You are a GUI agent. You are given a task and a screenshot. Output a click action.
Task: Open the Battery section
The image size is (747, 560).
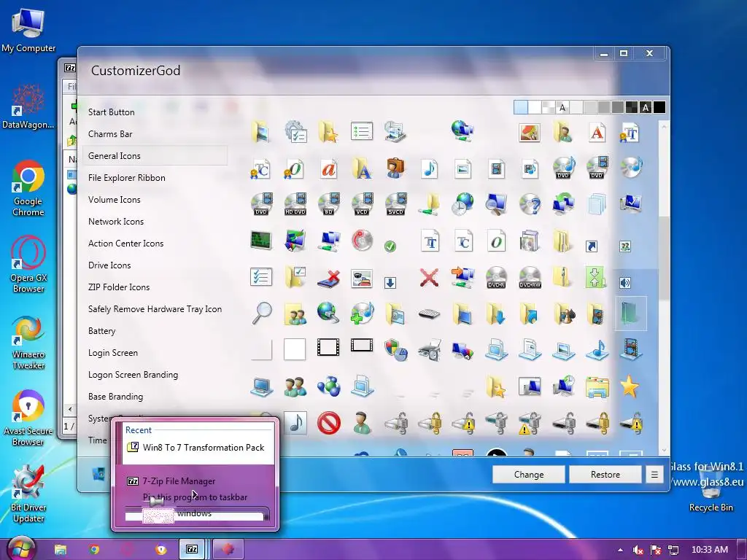click(x=102, y=332)
